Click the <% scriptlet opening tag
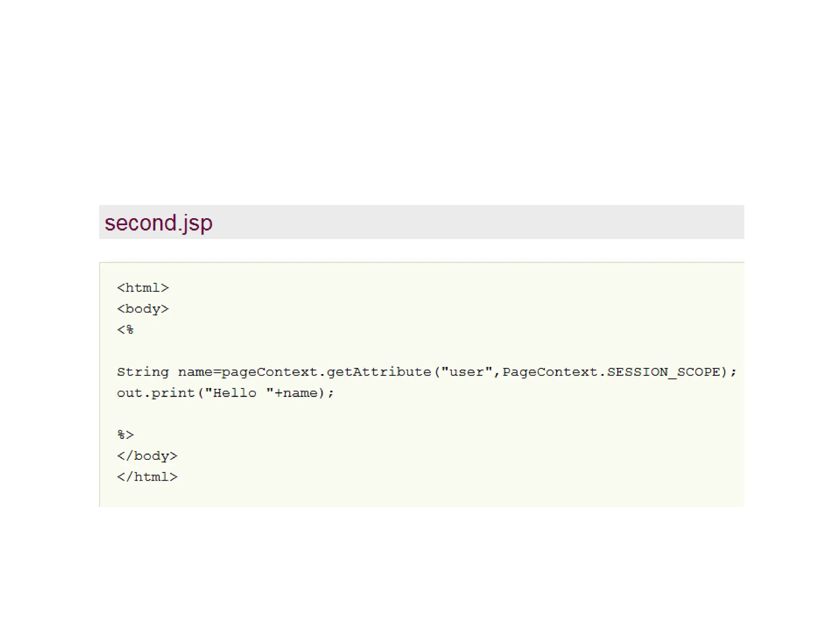The height and width of the screenshot is (630, 840). click(126, 330)
